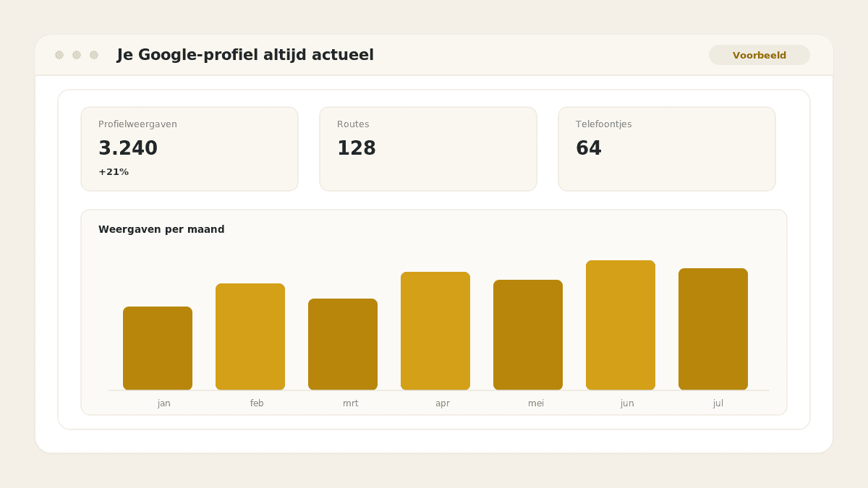Select the apr bar in chart
Screen dimensions: 868x488
pyautogui.click(x=435, y=331)
